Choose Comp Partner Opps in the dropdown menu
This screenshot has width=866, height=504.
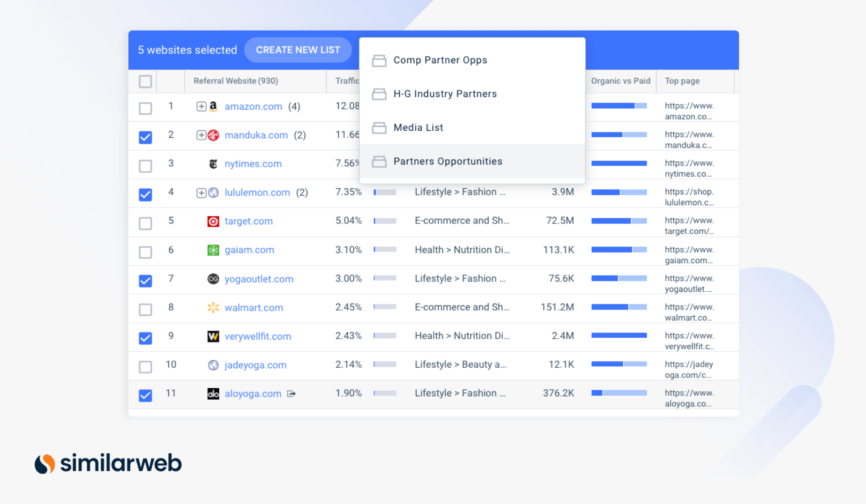pyautogui.click(x=440, y=60)
